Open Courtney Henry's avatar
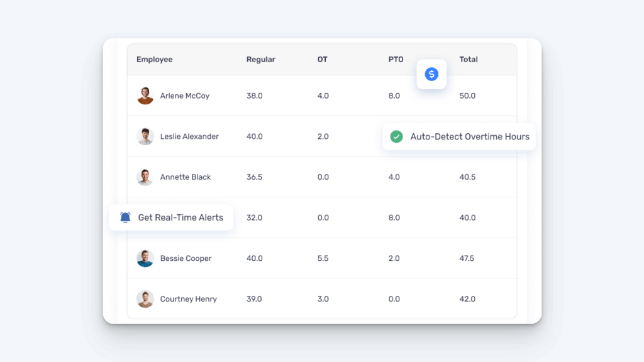The width and height of the screenshot is (644, 362). point(145,299)
